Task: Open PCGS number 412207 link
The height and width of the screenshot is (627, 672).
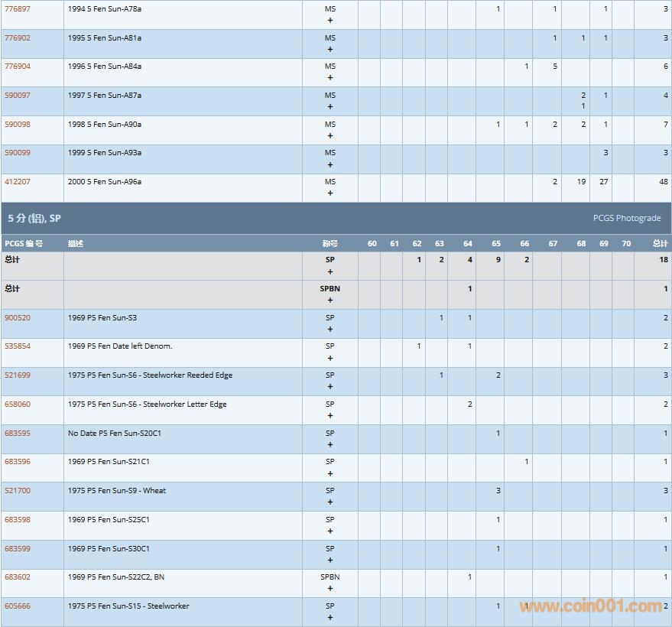Action: (18, 181)
